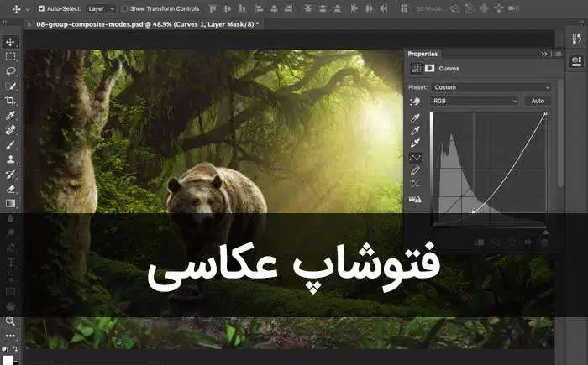Select the Clone Stamp tool
The width and height of the screenshot is (588, 365).
pyautogui.click(x=10, y=159)
